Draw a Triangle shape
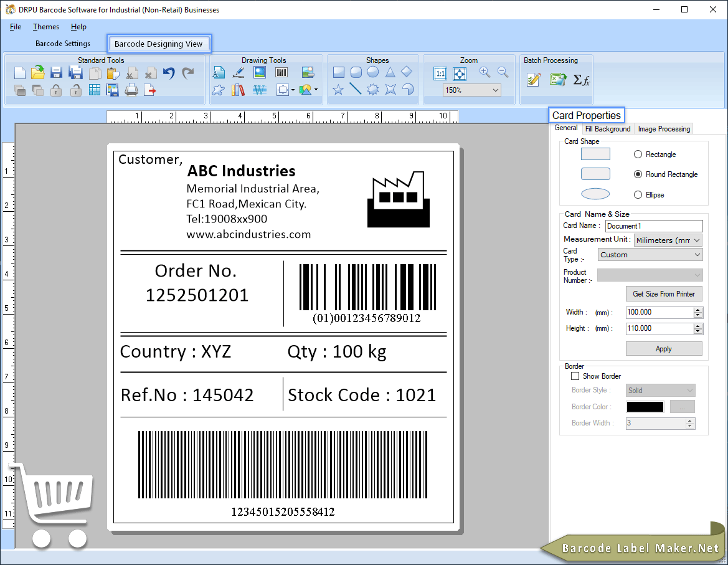 [390, 72]
